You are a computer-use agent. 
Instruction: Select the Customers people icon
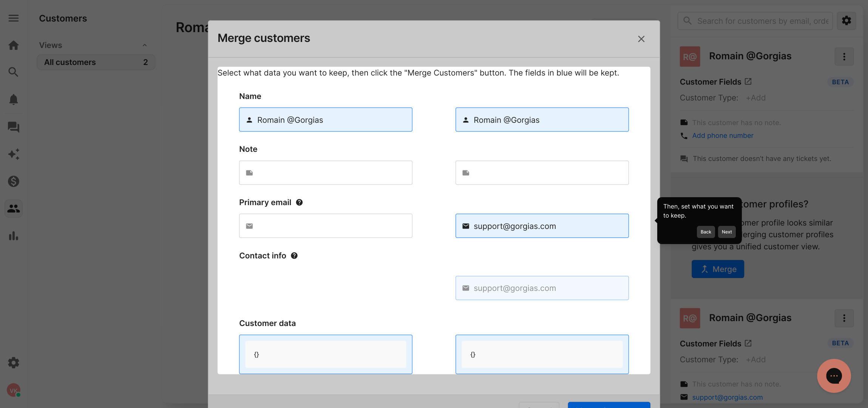(x=14, y=209)
